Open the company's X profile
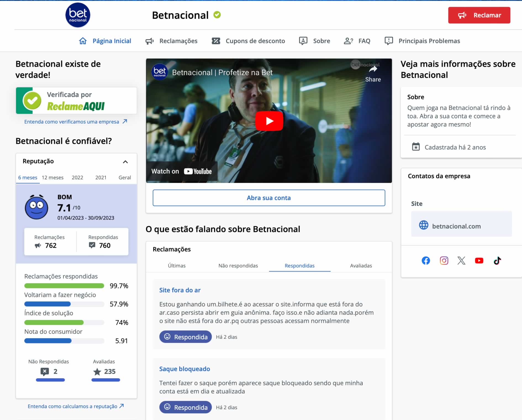 pyautogui.click(x=461, y=261)
